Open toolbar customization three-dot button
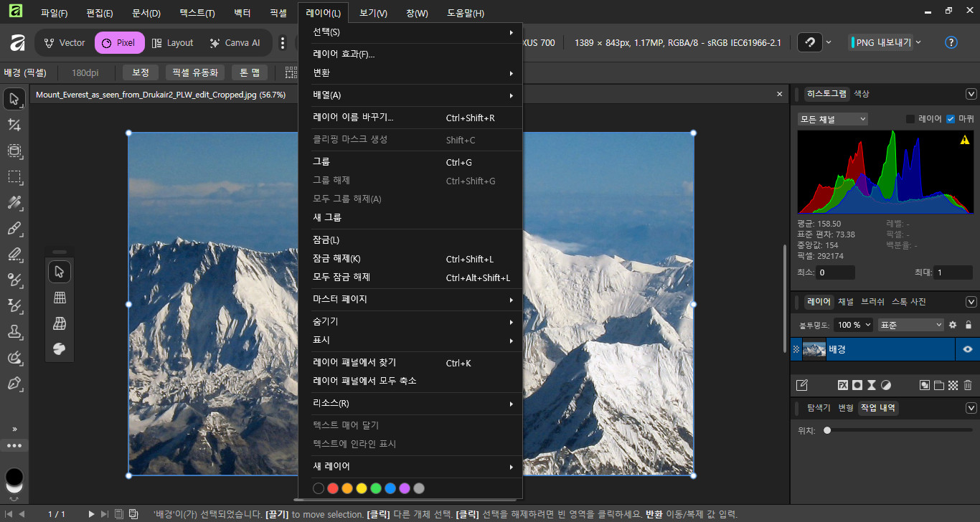The width and height of the screenshot is (980, 522). [14, 445]
